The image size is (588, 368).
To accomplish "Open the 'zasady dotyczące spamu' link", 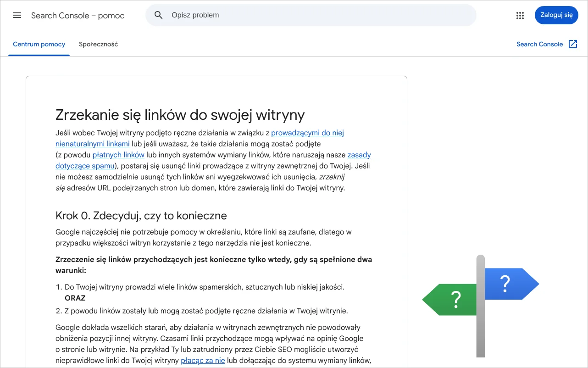I will point(359,155).
